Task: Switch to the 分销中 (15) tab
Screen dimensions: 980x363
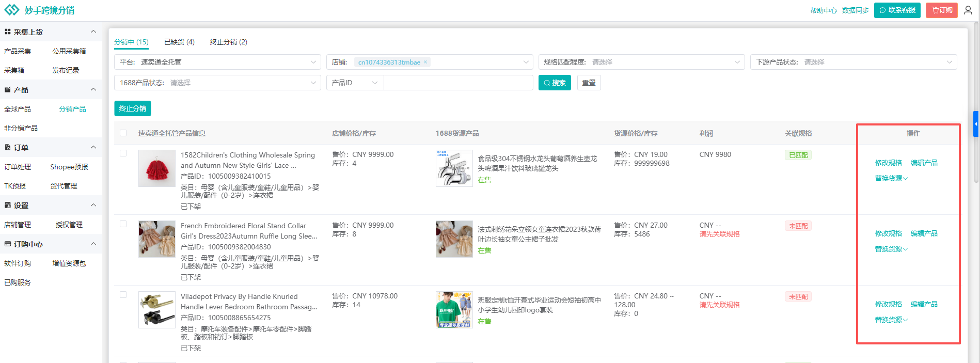Action: tap(131, 42)
